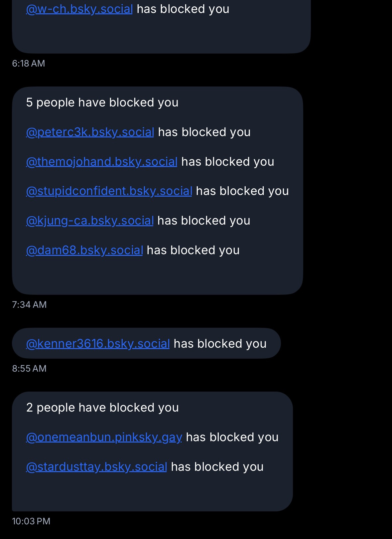The image size is (392, 539).
Task: Visit the @stardusttay.bsky.social profile link
Action: pos(96,467)
